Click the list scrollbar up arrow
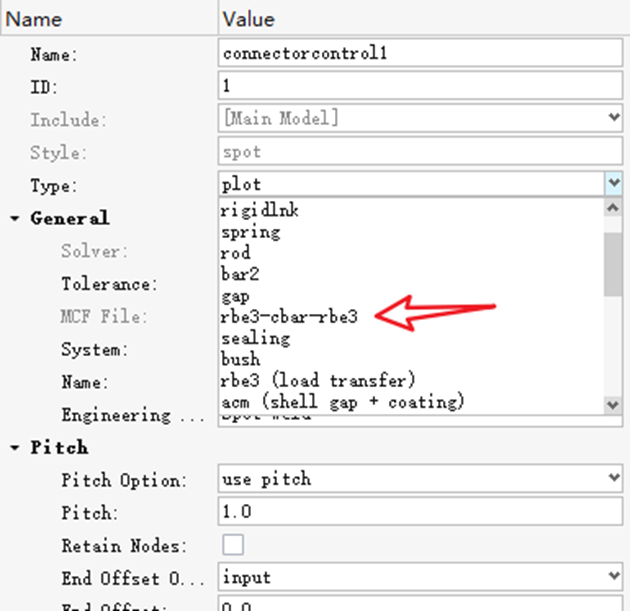This screenshot has width=630, height=611. (x=613, y=208)
